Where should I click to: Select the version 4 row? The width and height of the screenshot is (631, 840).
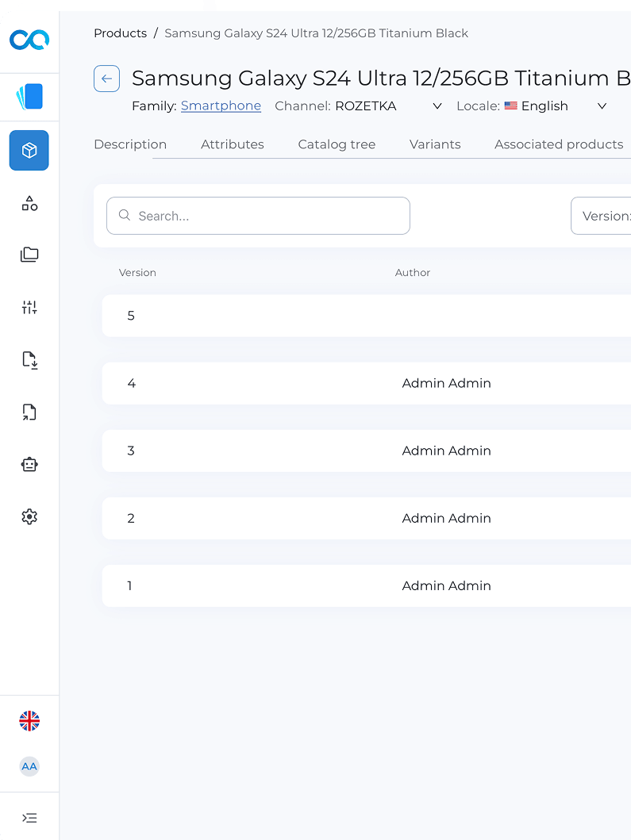click(x=366, y=383)
